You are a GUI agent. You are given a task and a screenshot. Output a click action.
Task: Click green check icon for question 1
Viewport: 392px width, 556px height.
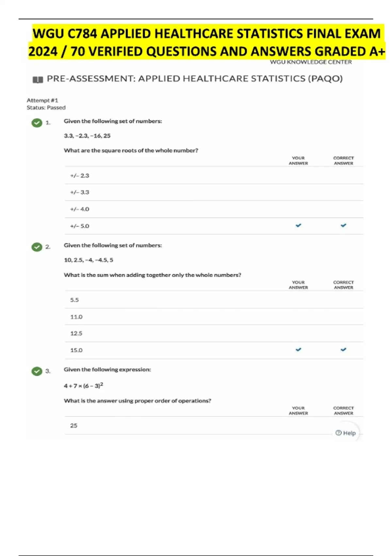[37, 123]
